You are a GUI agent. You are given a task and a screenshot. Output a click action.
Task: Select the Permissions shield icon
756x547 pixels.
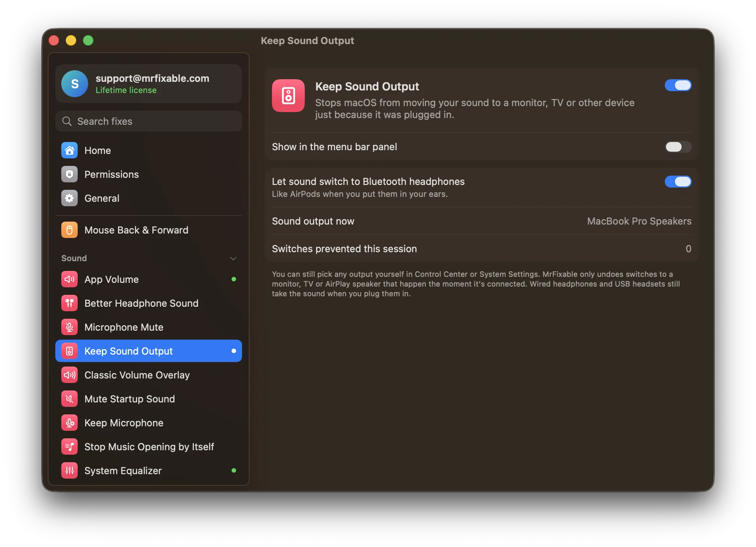(x=69, y=174)
